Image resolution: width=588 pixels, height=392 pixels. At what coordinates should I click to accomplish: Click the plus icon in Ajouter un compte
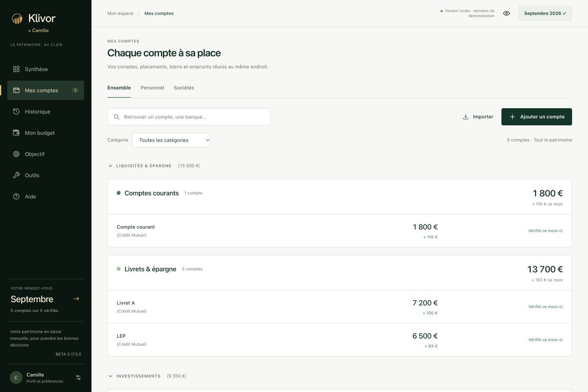[512, 117]
